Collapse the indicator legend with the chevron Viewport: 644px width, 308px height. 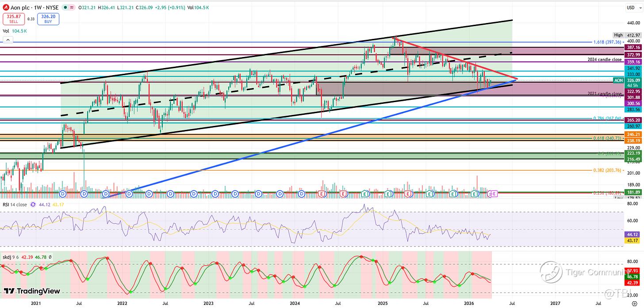(x=7, y=40)
